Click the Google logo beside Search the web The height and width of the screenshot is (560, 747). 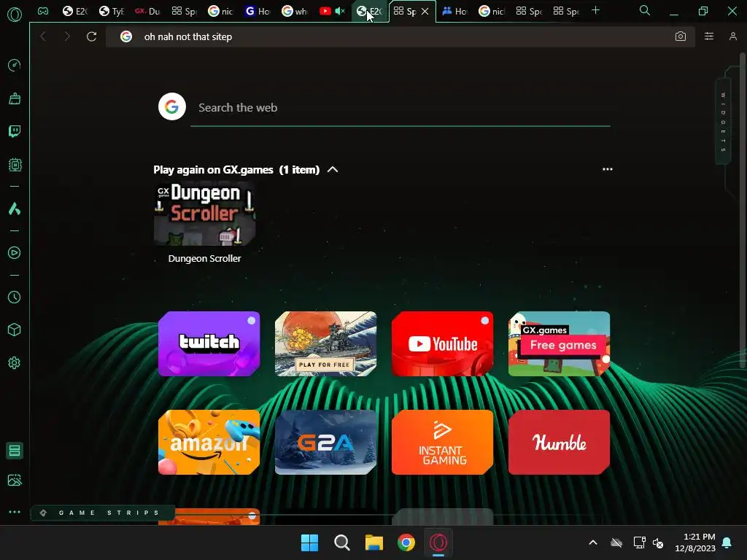172,106
